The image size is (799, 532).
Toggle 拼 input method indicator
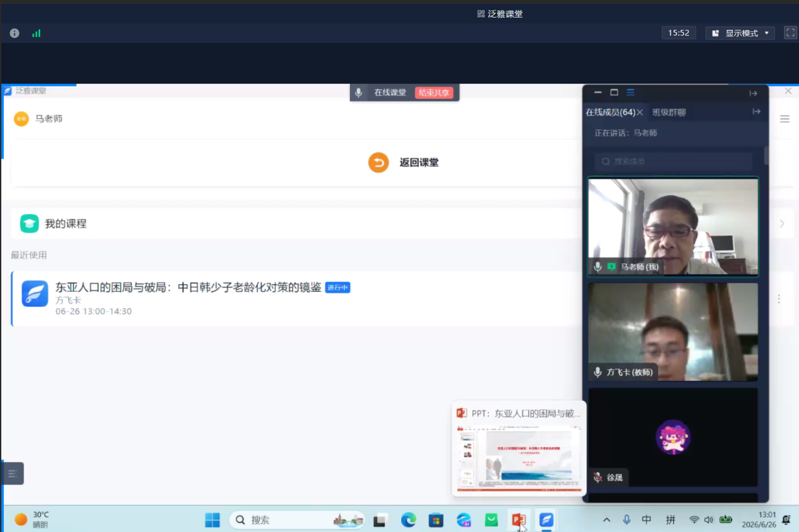click(670, 520)
